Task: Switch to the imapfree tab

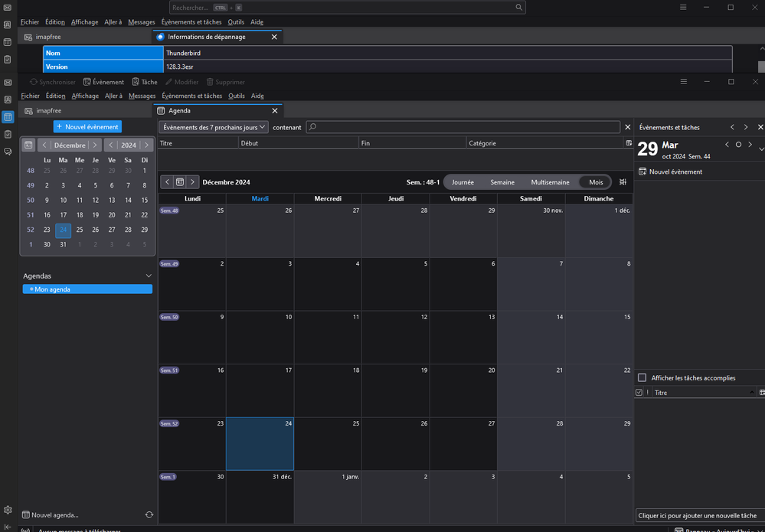Action: pos(54,111)
